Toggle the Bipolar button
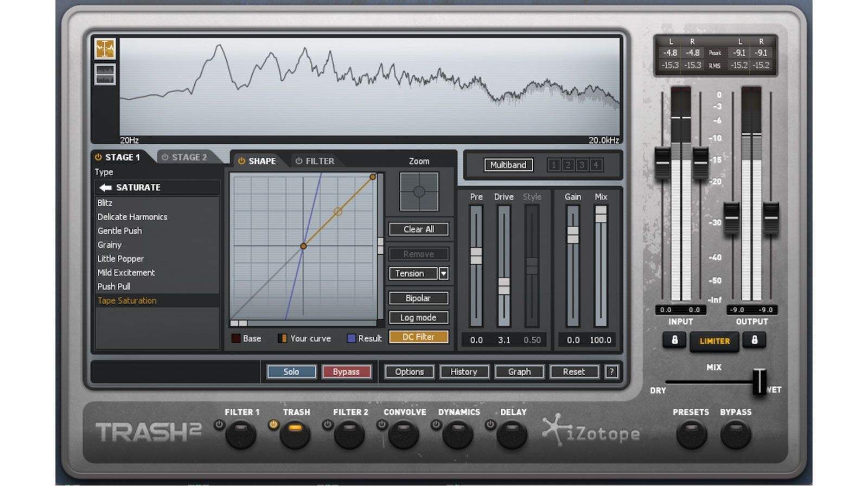The height and width of the screenshot is (488, 868). point(419,298)
